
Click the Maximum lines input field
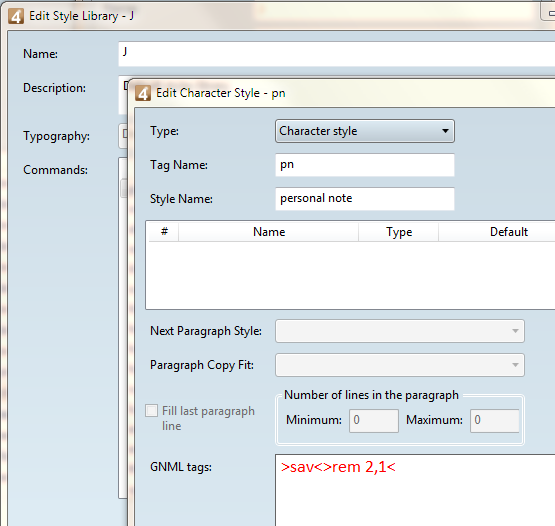pyautogui.click(x=494, y=421)
